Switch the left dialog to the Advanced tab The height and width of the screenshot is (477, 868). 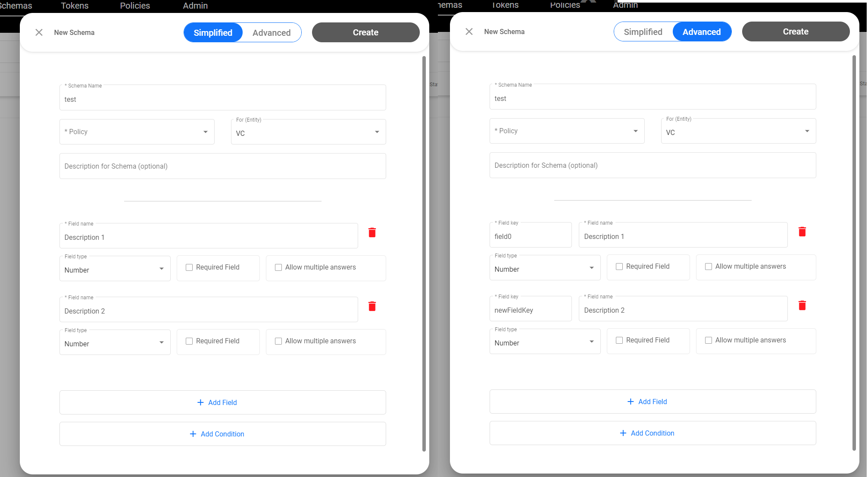272,32
